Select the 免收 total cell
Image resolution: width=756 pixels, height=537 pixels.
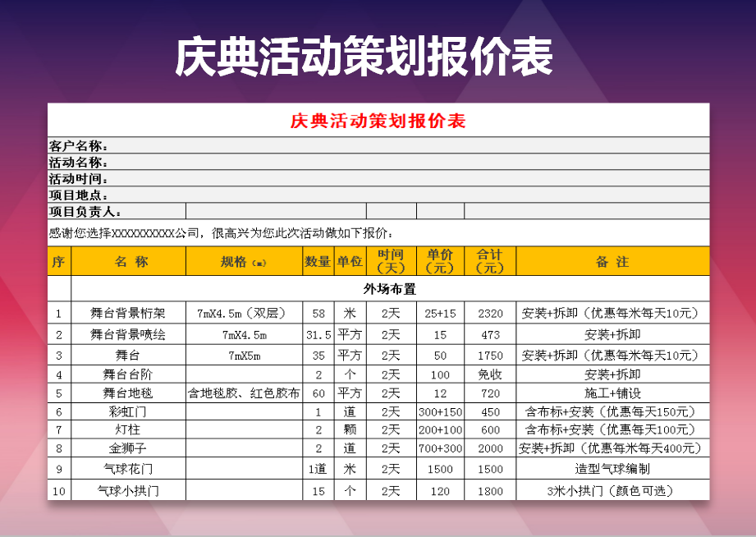[x=490, y=374]
